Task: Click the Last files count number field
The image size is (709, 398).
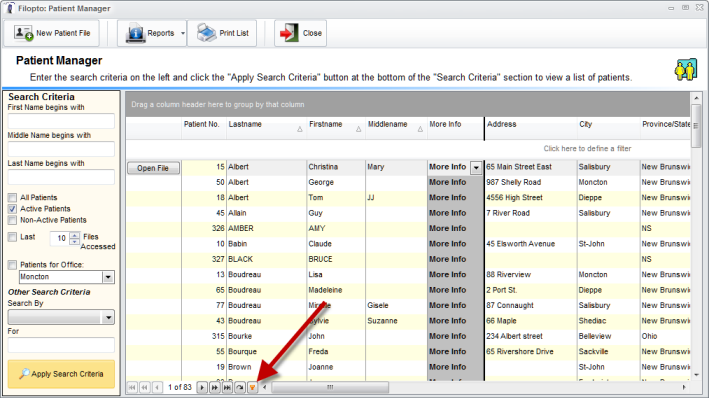Action: tap(60, 238)
